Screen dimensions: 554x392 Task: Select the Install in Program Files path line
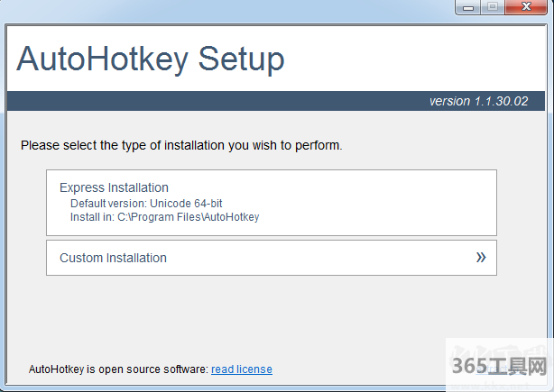coord(164,217)
